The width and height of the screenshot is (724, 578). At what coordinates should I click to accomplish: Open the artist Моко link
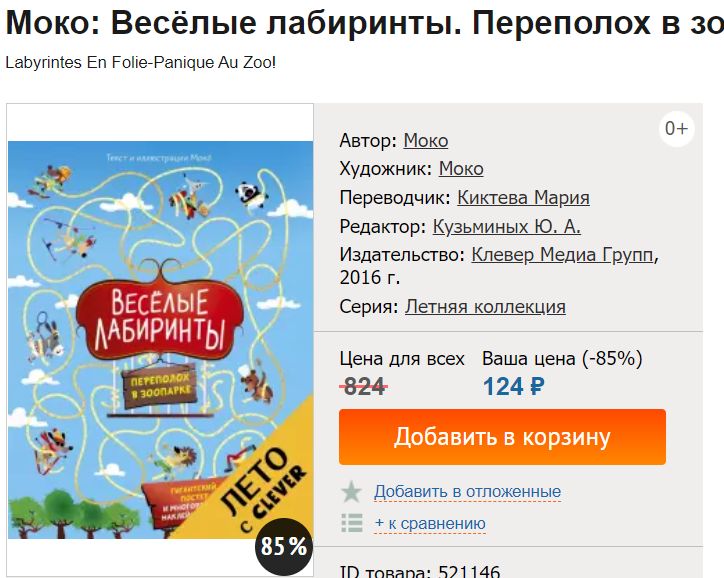click(x=461, y=169)
